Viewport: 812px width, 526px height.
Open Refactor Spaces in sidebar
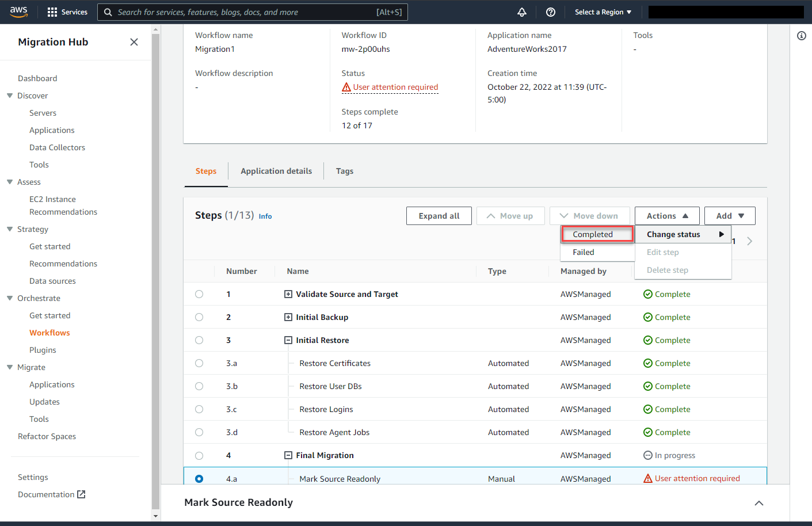pyautogui.click(x=47, y=436)
